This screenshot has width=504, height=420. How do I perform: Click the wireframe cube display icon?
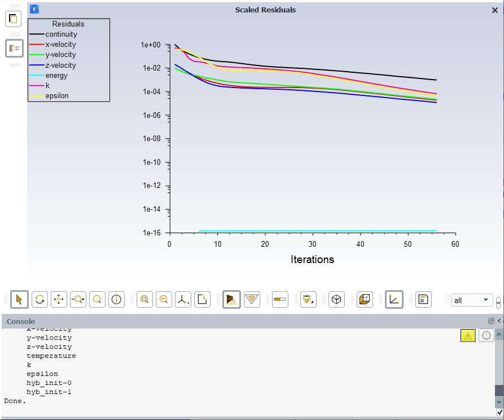tap(337, 300)
